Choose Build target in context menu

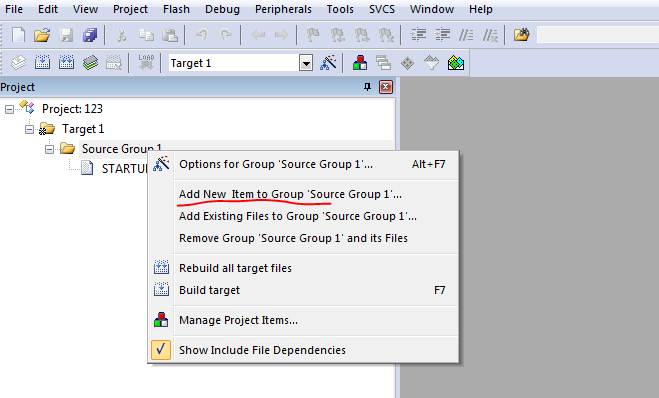304,290
